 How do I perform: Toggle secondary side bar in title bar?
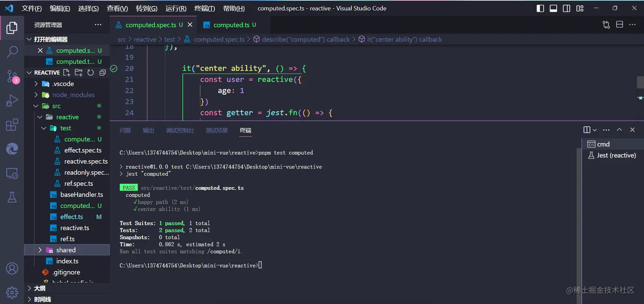566,8
